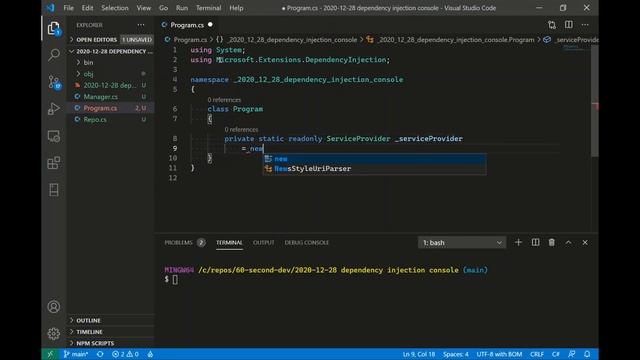The height and width of the screenshot is (360, 640).
Task: Open Explorer Views and More Actions
Action: coord(141,25)
